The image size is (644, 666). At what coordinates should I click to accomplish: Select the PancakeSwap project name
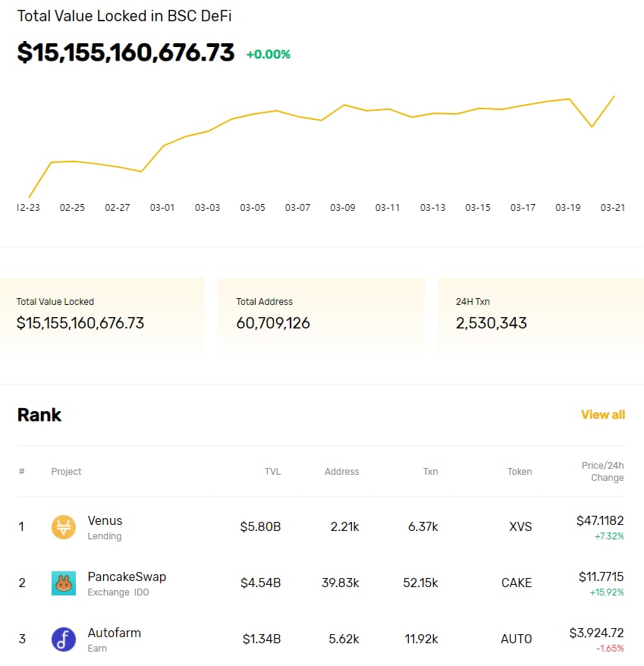(x=127, y=576)
